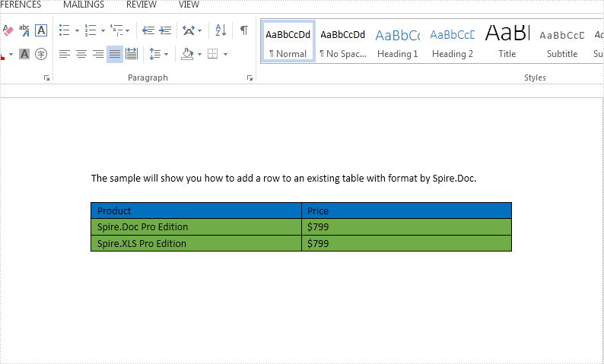Open the Phonetic Guide tool
This screenshot has width=604, height=364.
24,30
